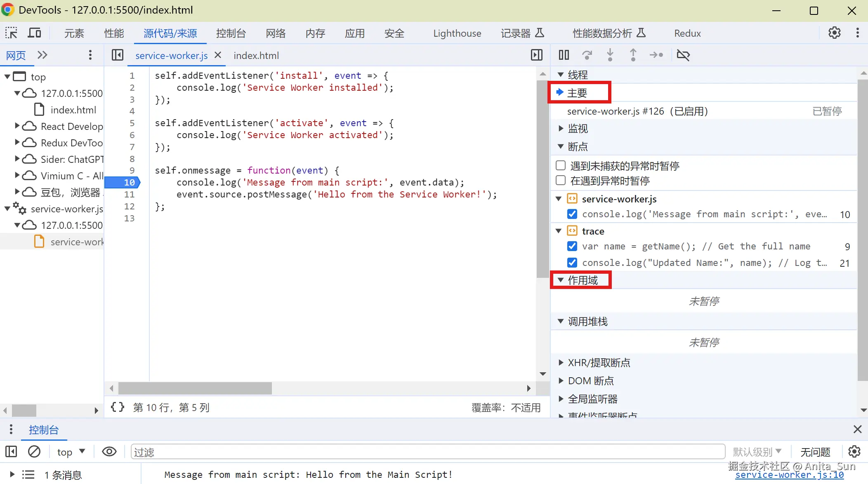
Task: Select service-worker.js #126 thread row
Action: 704,111
